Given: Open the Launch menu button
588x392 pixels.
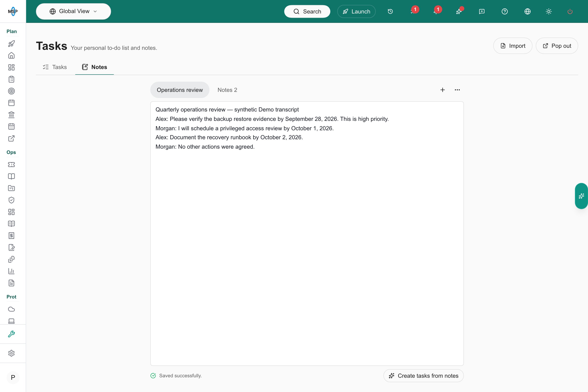Looking at the screenshot, I should pyautogui.click(x=356, y=11).
